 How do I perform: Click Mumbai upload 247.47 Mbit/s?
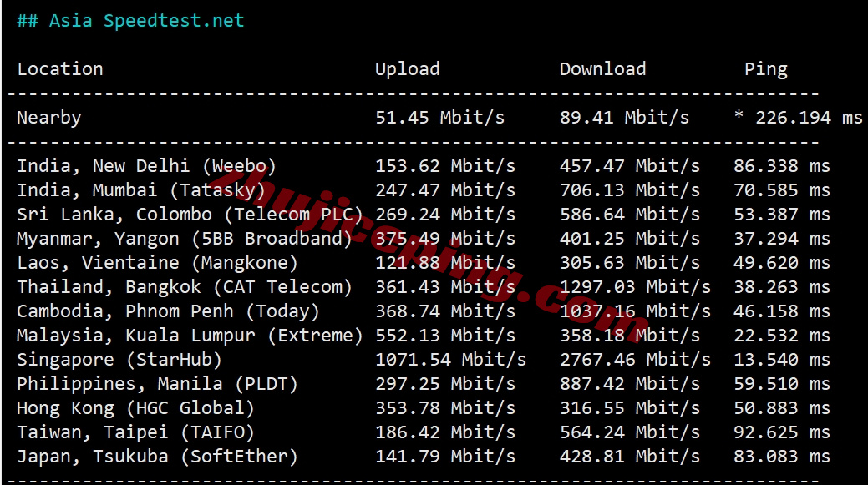(x=445, y=190)
